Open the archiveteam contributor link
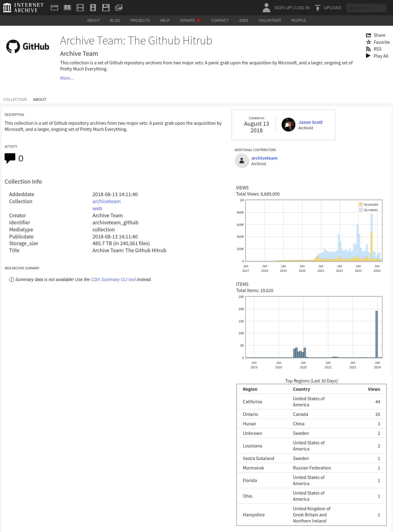 [264, 158]
